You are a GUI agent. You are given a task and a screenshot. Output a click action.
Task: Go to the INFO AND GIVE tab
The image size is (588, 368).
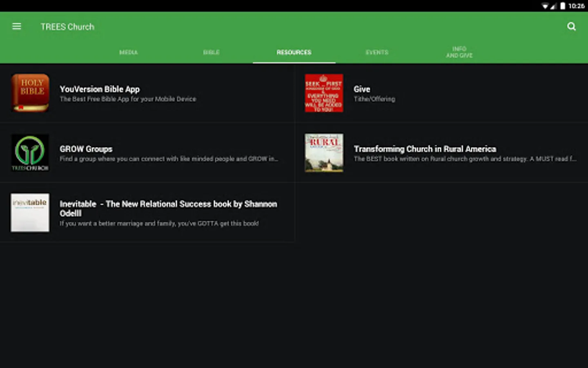coord(459,52)
